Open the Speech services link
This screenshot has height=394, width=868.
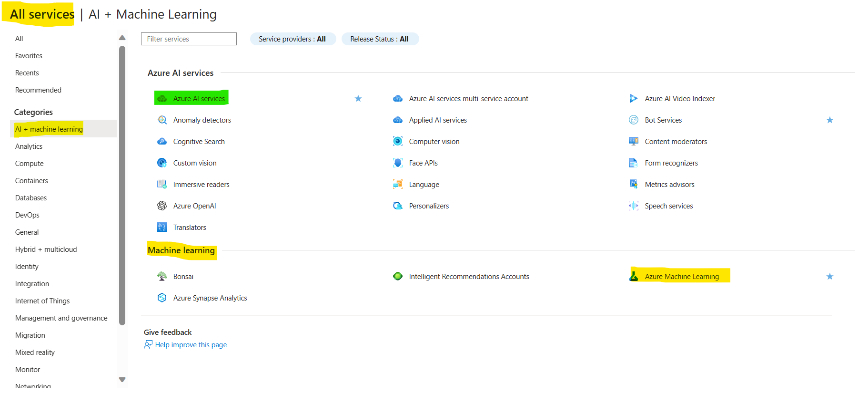click(x=669, y=206)
